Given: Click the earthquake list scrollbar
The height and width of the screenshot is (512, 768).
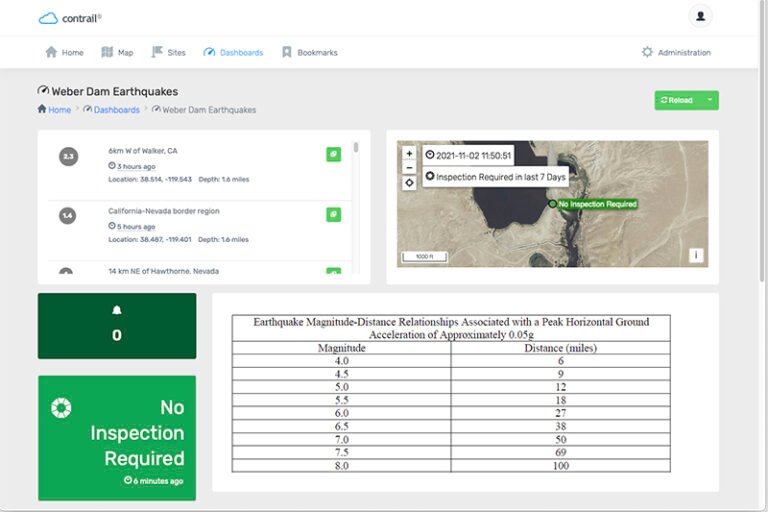Looking at the screenshot, I should [x=356, y=148].
